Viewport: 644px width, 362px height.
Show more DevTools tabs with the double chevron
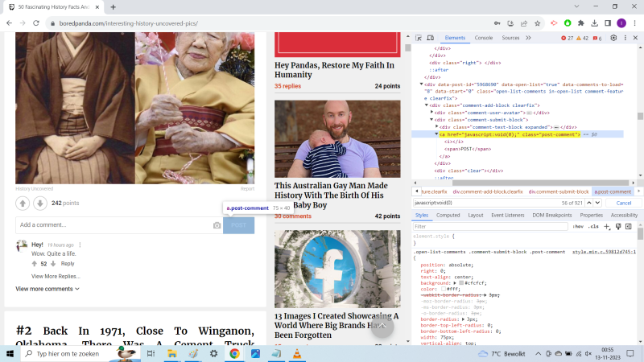(x=528, y=38)
